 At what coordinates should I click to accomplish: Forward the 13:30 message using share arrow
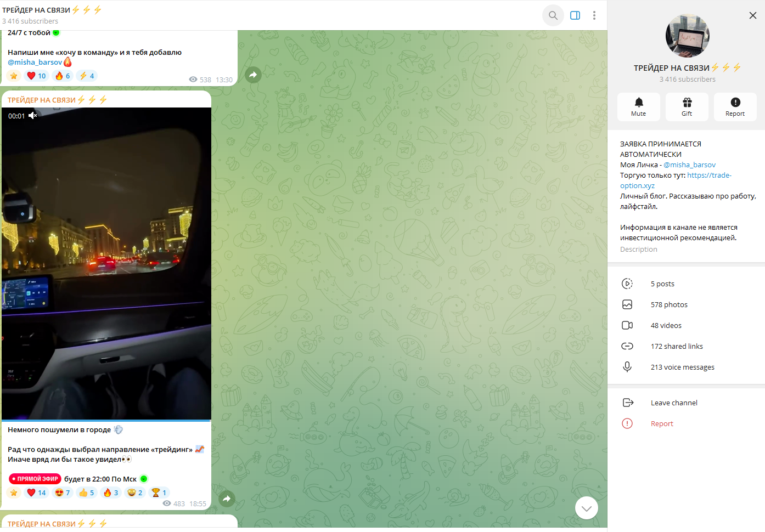pyautogui.click(x=253, y=75)
